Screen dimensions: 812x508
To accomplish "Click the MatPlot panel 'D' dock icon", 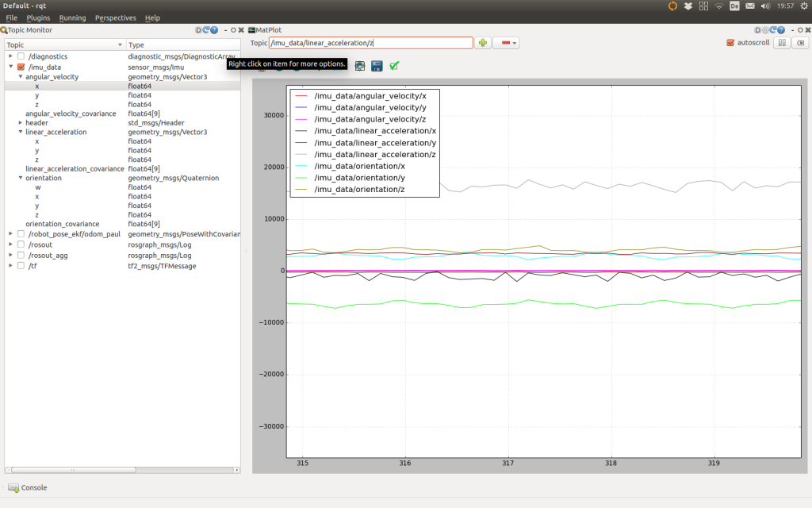I will point(757,30).
